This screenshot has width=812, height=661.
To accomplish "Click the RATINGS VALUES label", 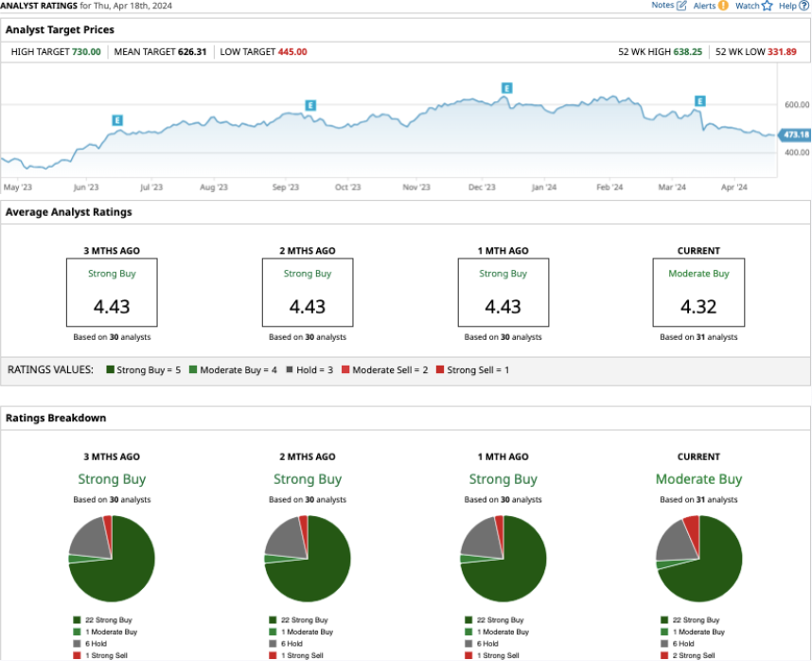I will [50, 369].
